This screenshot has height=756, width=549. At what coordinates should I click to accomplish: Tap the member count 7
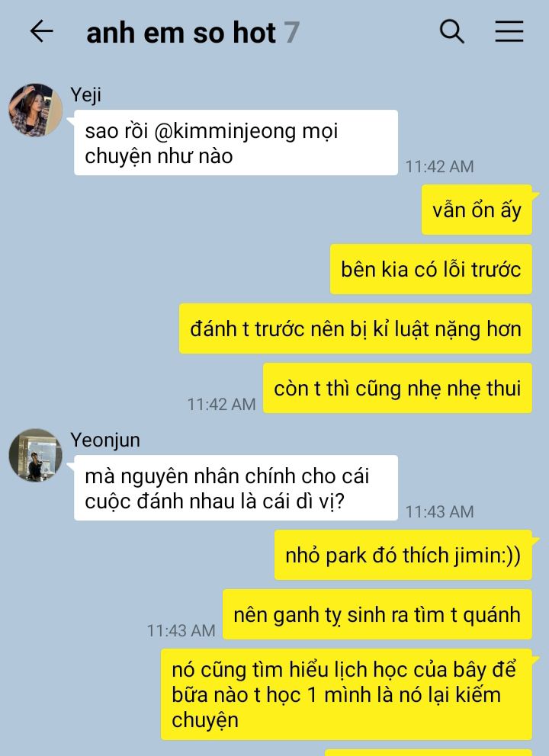point(291,33)
